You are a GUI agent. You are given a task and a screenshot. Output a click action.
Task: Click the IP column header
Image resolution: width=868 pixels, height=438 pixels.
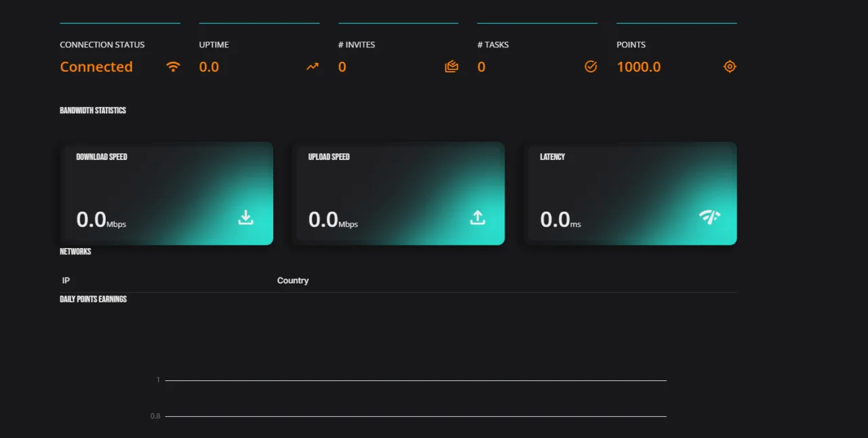click(x=66, y=281)
